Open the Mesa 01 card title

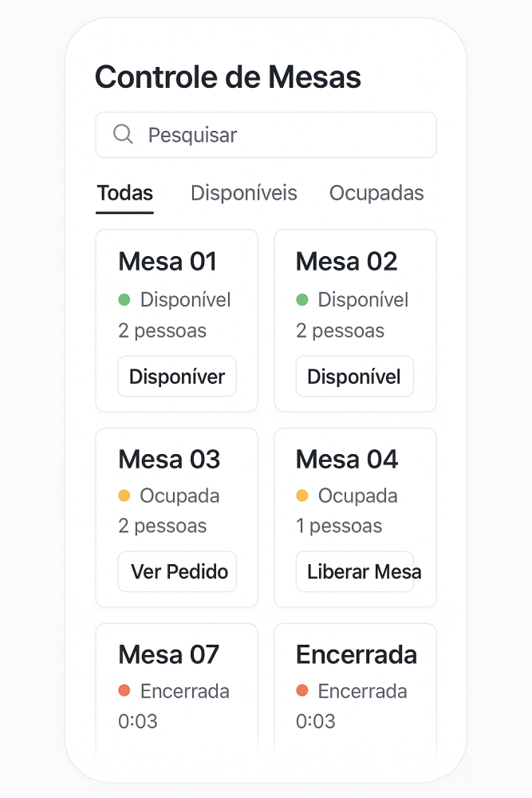click(167, 262)
